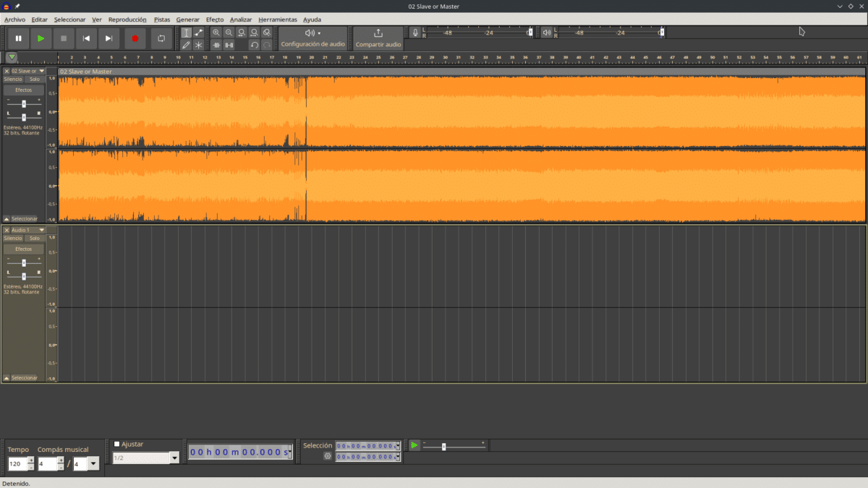Click Efectos button on 02 Slave track
The height and width of the screenshot is (488, 868).
pyautogui.click(x=24, y=90)
